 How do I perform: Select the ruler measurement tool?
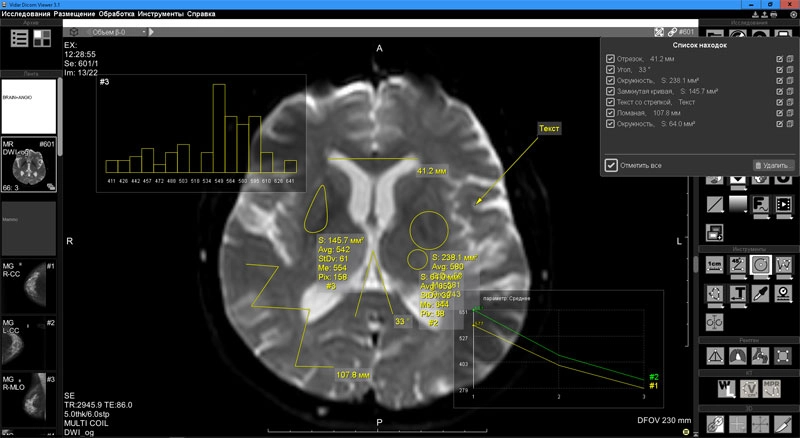tap(715, 266)
